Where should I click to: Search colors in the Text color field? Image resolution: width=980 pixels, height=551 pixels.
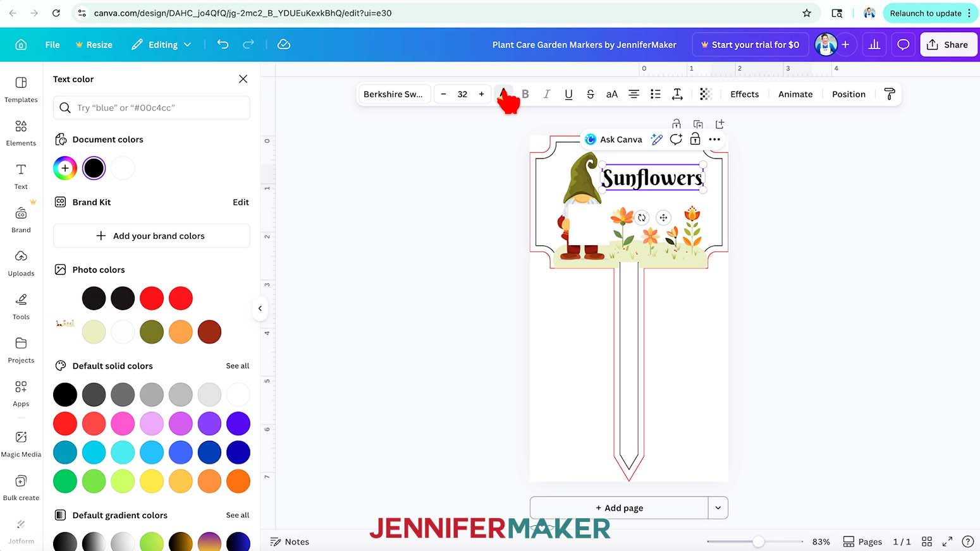click(x=152, y=107)
